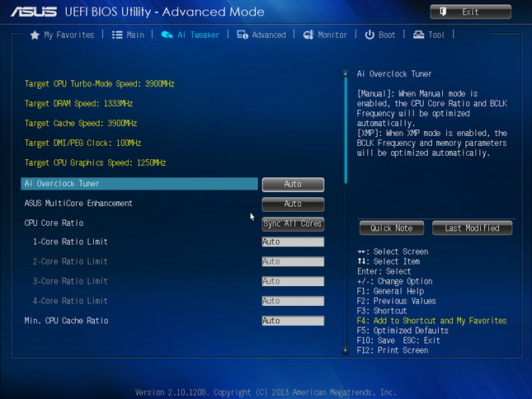Open the My Favorites tab

click(x=69, y=35)
